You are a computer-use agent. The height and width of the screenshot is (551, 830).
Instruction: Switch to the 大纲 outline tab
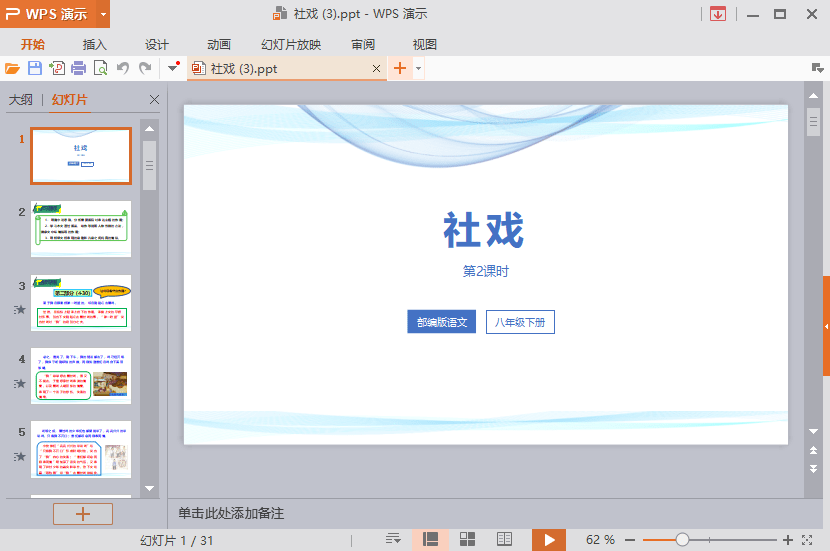pyautogui.click(x=21, y=100)
